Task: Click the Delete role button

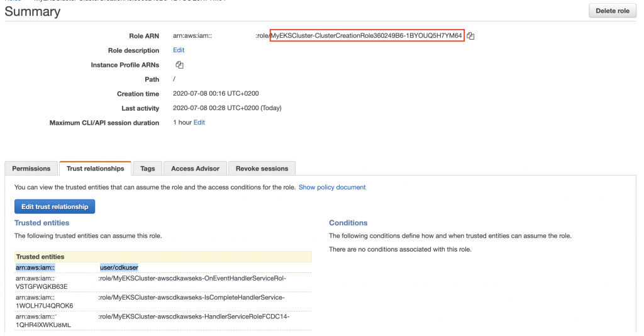Action: pyautogui.click(x=613, y=11)
